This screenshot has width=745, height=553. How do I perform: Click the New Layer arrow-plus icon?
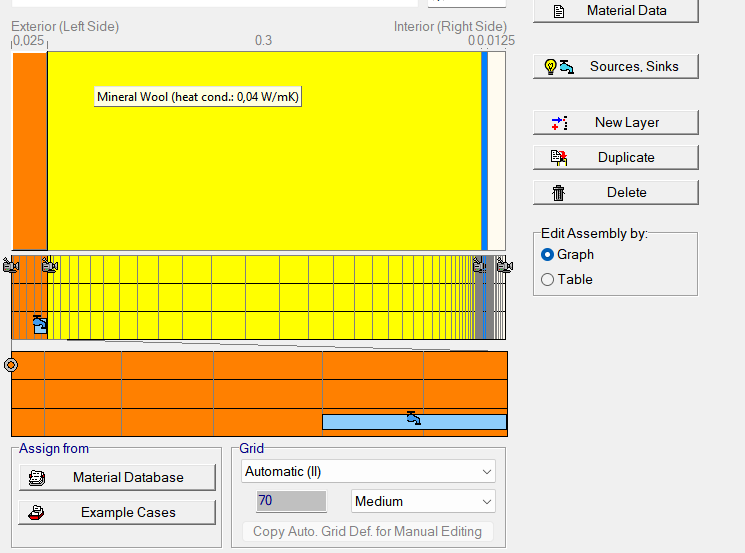560,123
